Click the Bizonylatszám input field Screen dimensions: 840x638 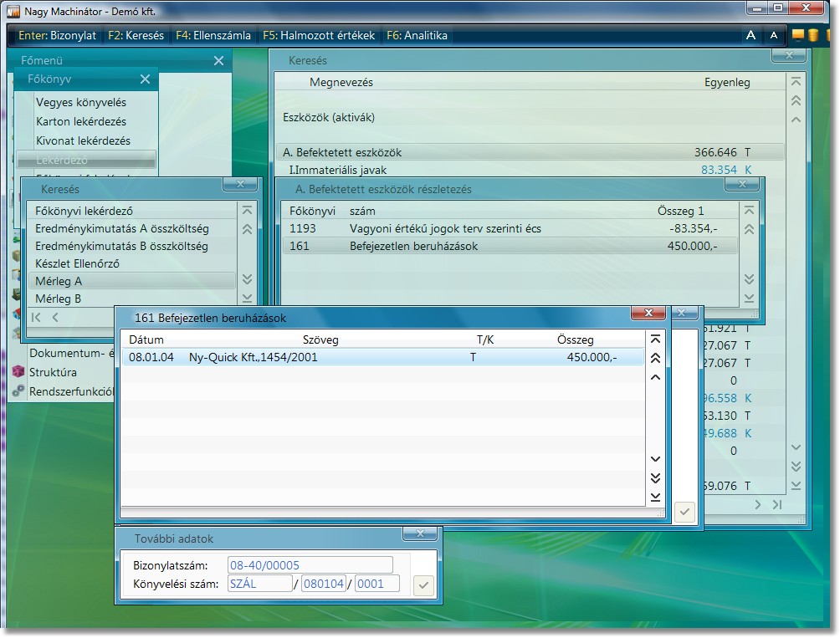[310, 565]
